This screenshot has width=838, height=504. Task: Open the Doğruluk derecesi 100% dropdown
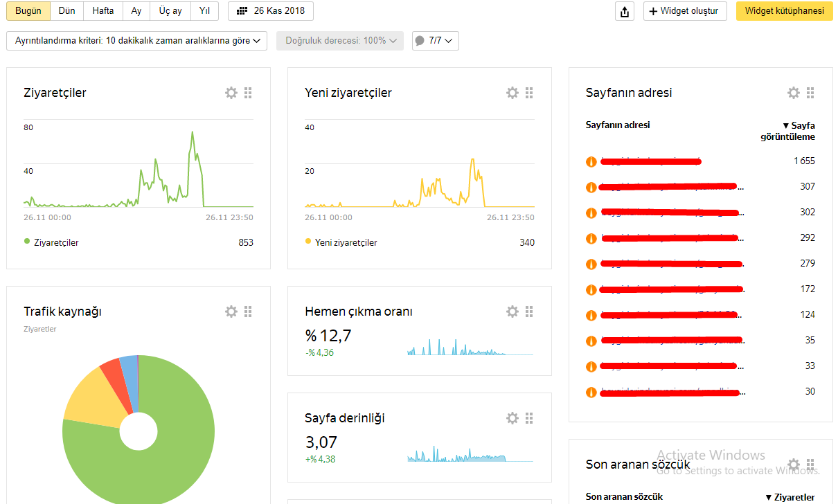tap(340, 41)
